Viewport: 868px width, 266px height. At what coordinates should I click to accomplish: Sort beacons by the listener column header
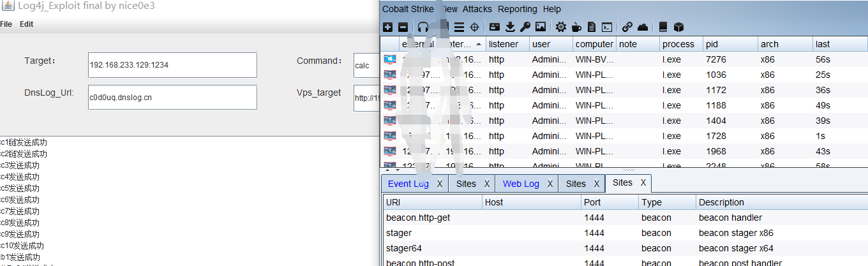click(x=507, y=44)
